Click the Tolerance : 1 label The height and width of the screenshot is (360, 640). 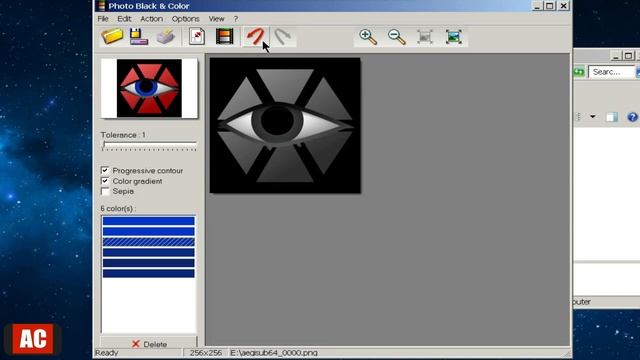coord(123,135)
